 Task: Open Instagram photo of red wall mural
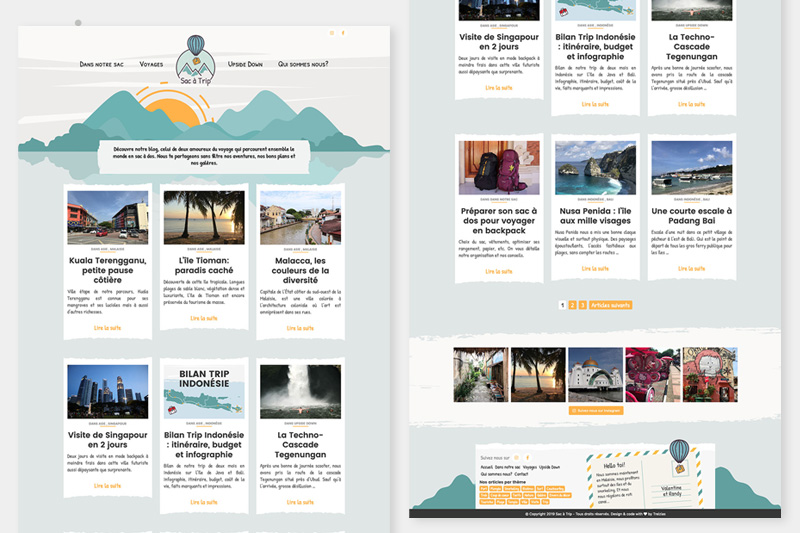pyautogui.click(x=710, y=375)
